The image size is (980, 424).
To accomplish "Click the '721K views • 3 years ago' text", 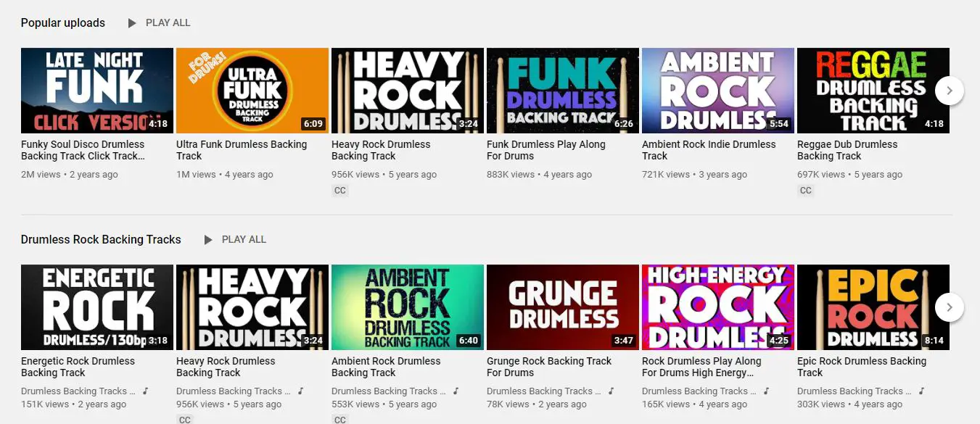I will (x=694, y=175).
